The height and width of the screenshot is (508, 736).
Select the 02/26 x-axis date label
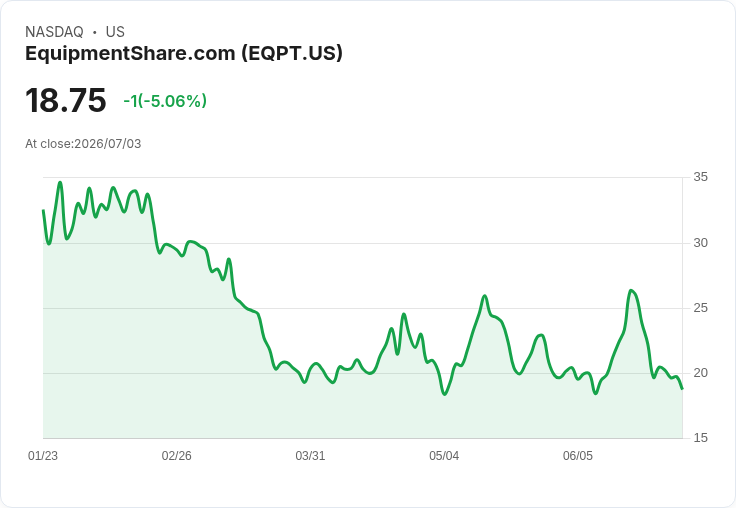coord(176,456)
